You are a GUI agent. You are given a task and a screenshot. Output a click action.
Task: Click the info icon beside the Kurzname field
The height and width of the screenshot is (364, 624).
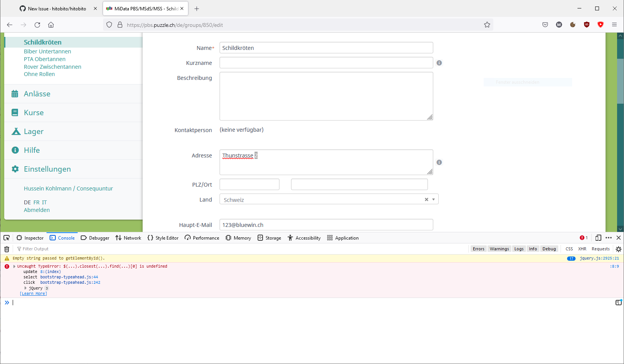[x=439, y=63]
